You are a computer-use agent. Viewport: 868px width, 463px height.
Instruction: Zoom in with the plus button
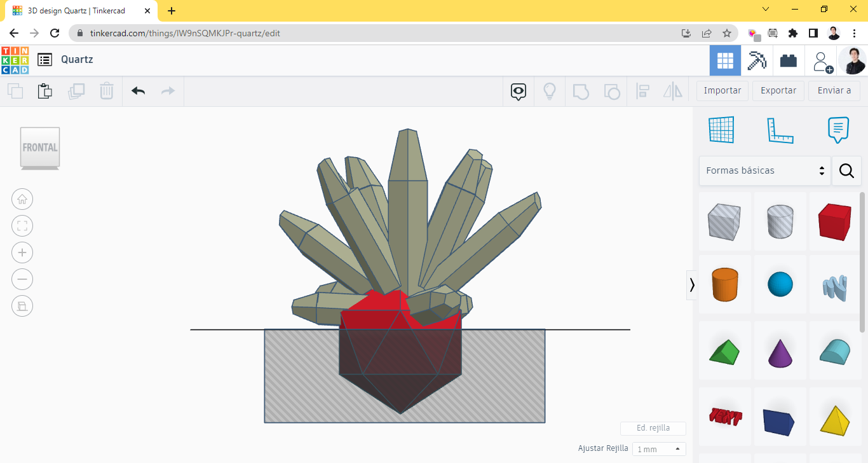tap(22, 252)
